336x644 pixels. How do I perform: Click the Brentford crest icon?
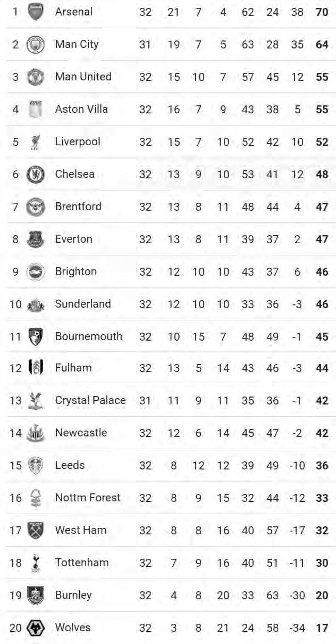[x=36, y=207]
